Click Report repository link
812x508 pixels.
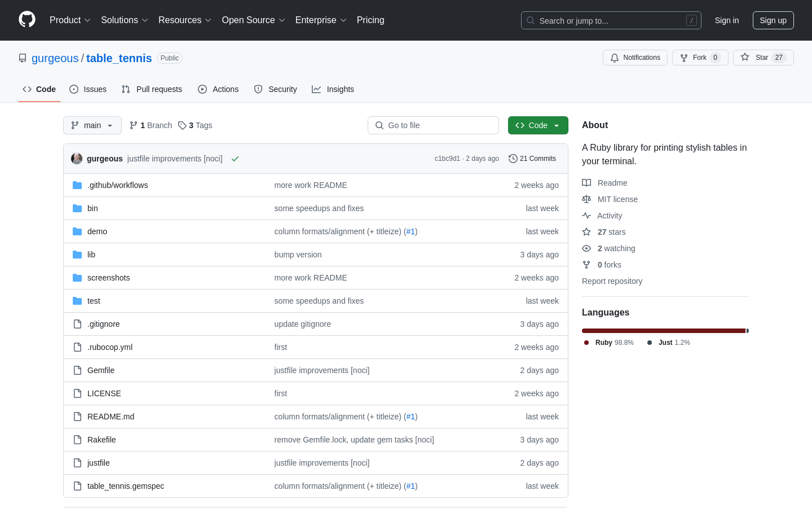pyautogui.click(x=612, y=281)
